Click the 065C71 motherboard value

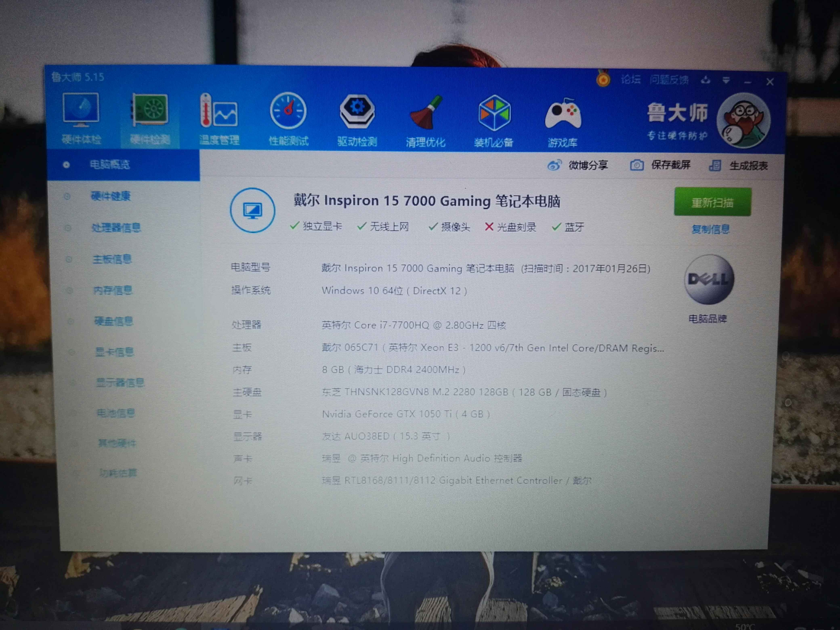point(493,348)
